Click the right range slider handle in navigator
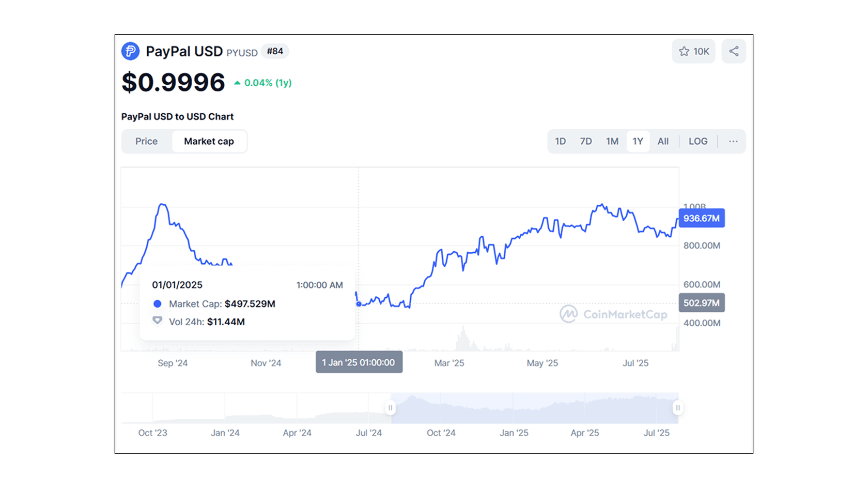The width and height of the screenshot is (868, 488). pos(678,408)
